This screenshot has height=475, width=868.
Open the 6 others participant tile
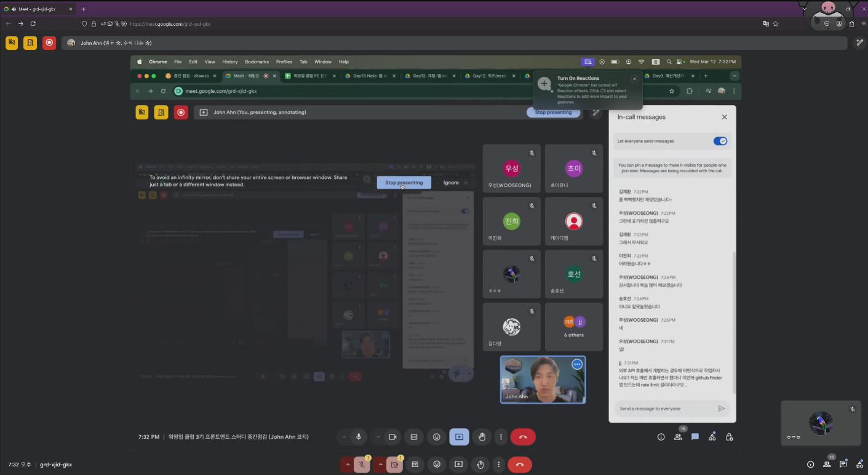pyautogui.click(x=574, y=327)
